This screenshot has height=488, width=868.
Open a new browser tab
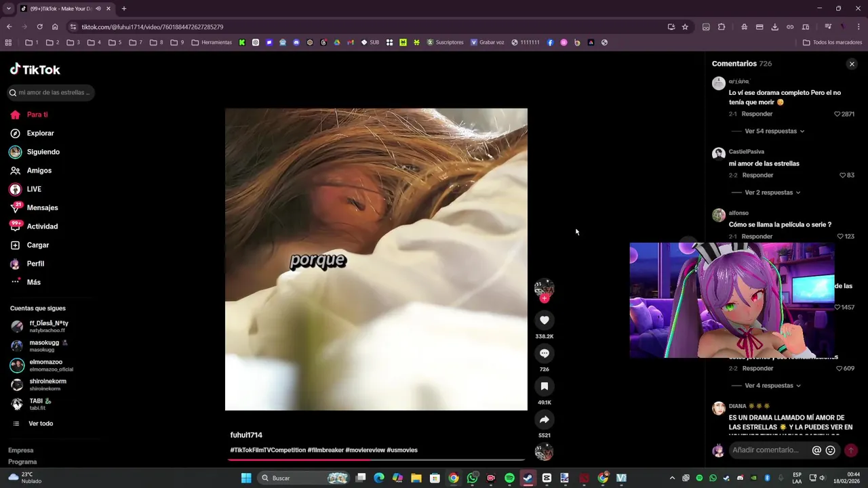tap(123, 9)
